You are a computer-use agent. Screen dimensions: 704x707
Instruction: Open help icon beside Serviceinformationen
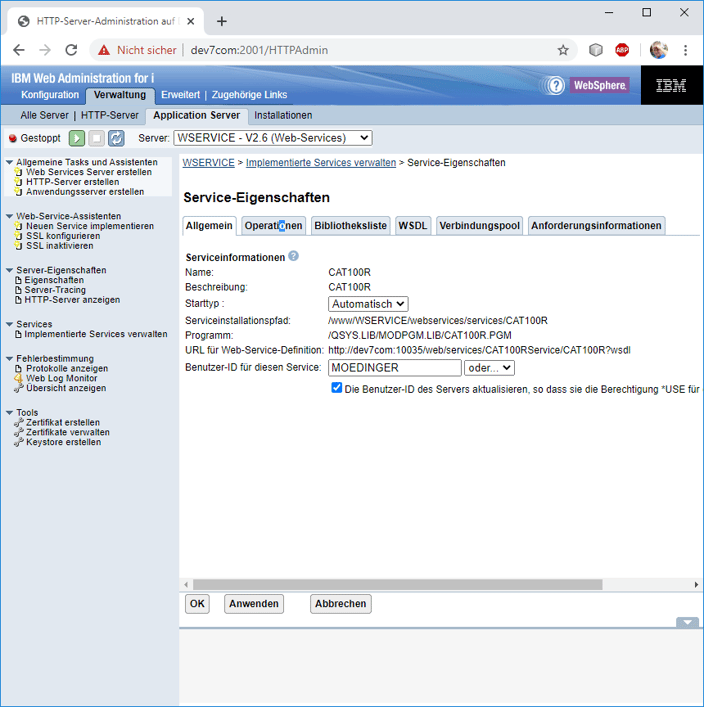click(x=294, y=256)
